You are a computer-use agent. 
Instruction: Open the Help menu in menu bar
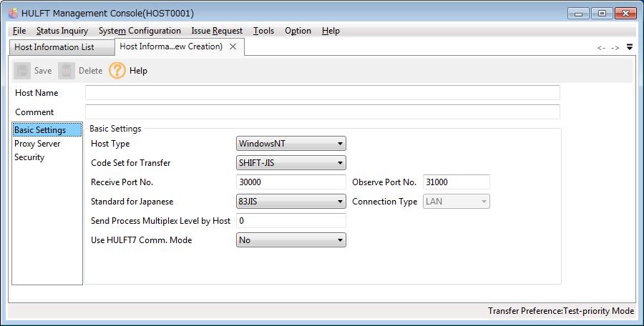331,31
